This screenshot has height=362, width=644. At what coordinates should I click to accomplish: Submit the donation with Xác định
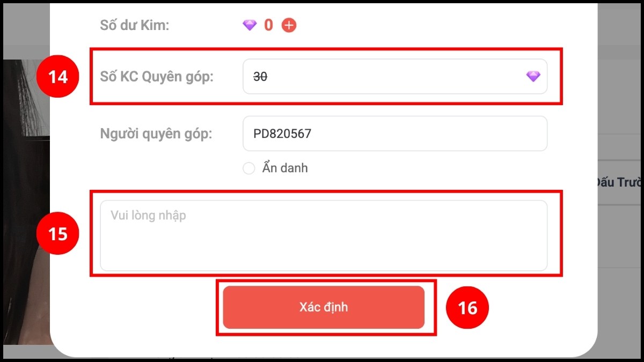click(x=325, y=307)
